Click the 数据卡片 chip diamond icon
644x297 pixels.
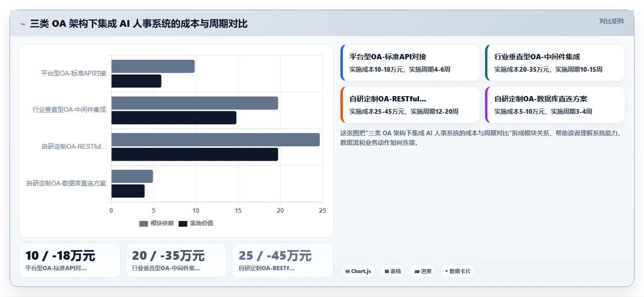446,271
